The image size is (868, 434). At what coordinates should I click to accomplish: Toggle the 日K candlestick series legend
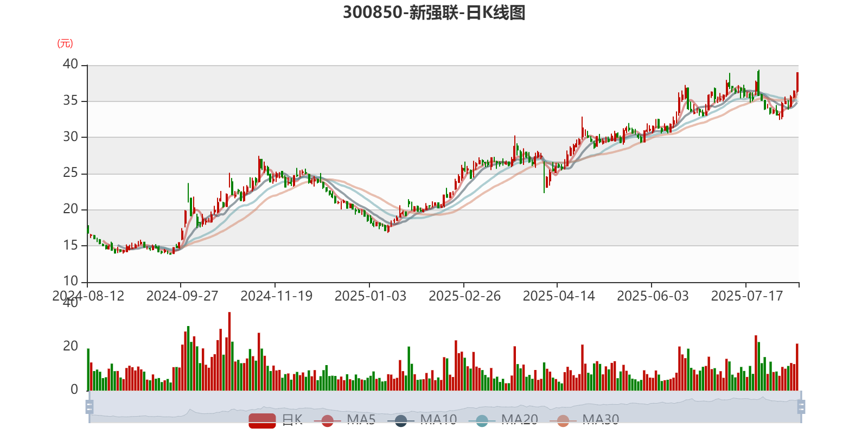pyautogui.click(x=276, y=420)
